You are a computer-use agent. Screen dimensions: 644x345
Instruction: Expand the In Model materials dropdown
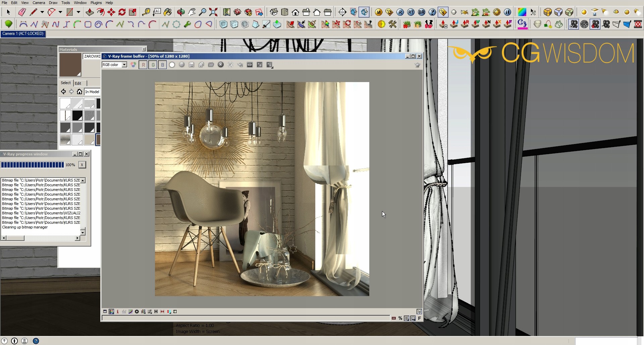click(92, 92)
